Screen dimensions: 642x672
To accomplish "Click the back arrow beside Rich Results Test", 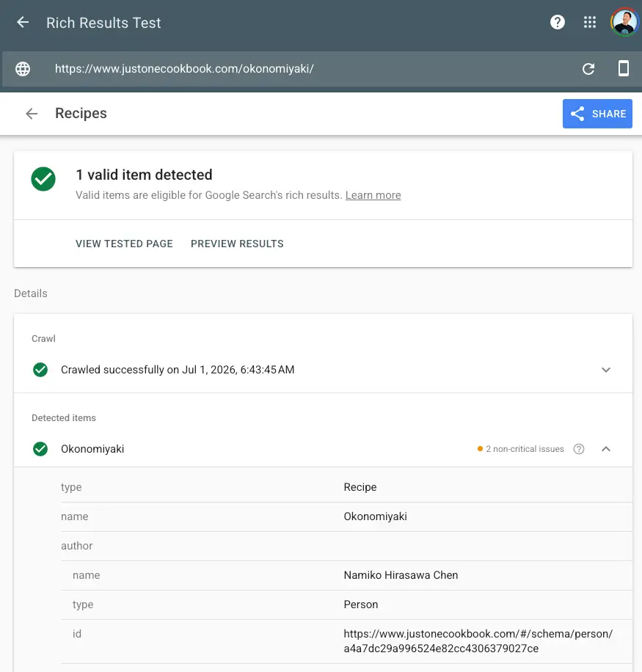I will pyautogui.click(x=23, y=22).
